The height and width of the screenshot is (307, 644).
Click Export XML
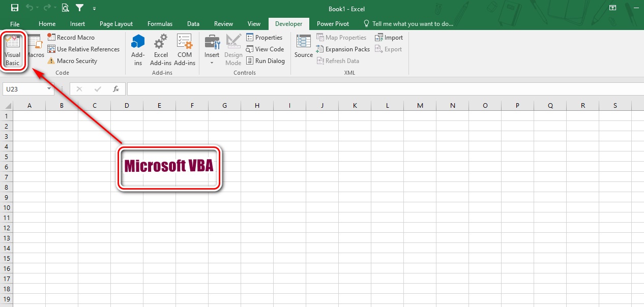coord(388,49)
